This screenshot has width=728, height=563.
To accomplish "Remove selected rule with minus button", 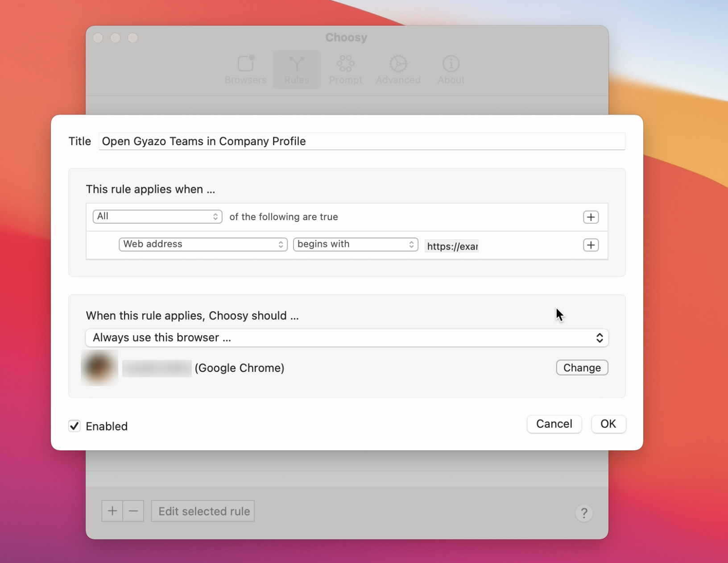I will click(133, 511).
